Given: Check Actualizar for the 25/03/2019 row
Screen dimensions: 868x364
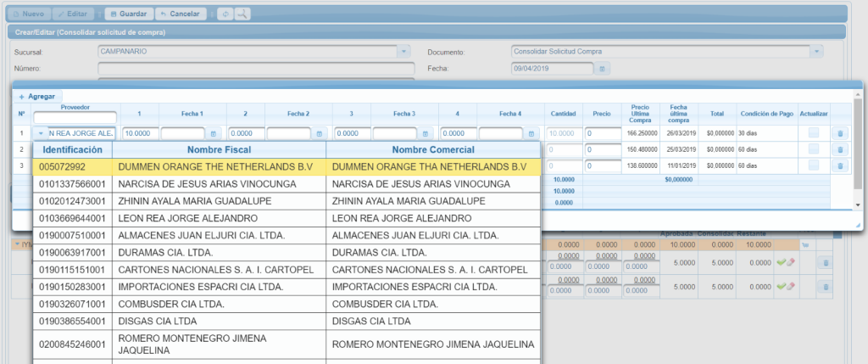Looking at the screenshot, I should 813,149.
